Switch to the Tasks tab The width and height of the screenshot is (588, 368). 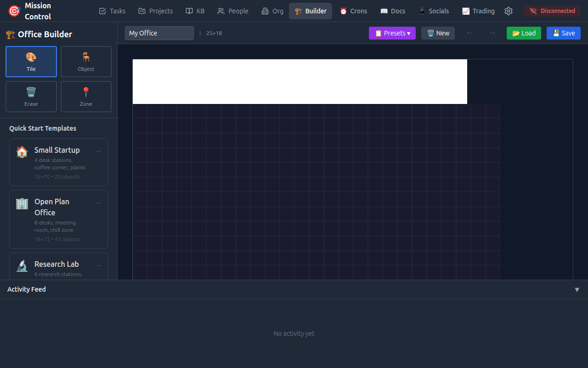[112, 11]
